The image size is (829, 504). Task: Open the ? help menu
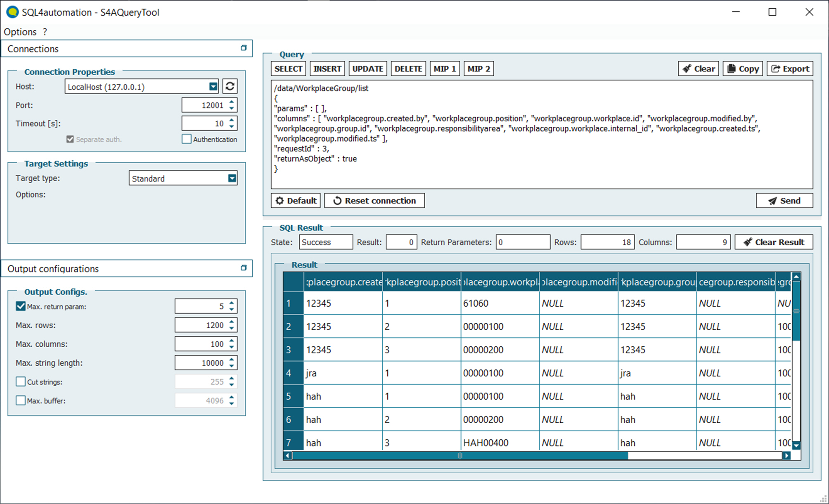click(45, 32)
